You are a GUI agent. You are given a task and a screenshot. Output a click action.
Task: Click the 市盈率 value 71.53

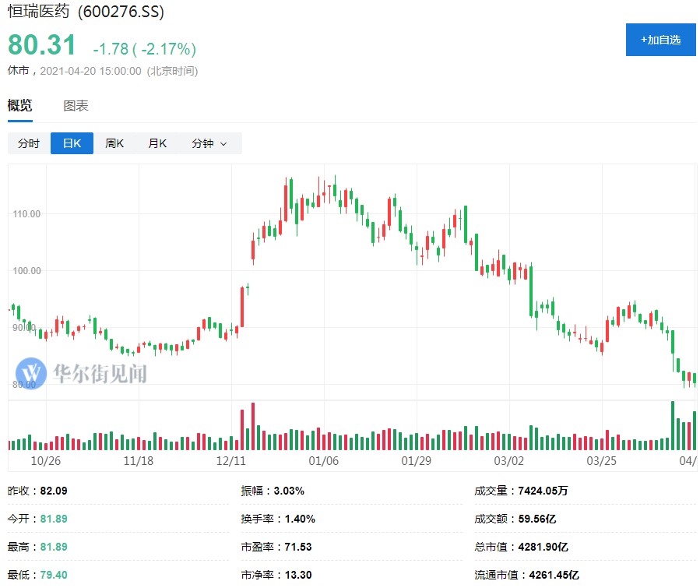pos(298,547)
